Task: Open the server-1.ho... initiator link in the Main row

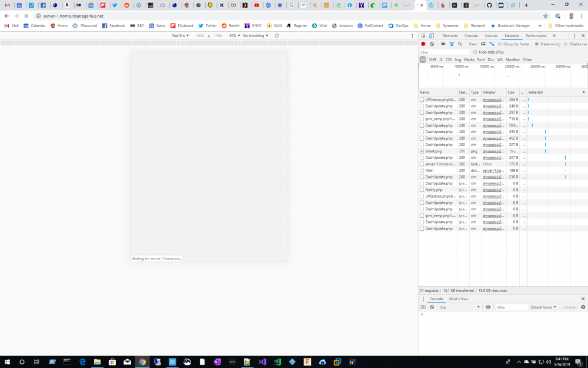Action: click(493, 171)
